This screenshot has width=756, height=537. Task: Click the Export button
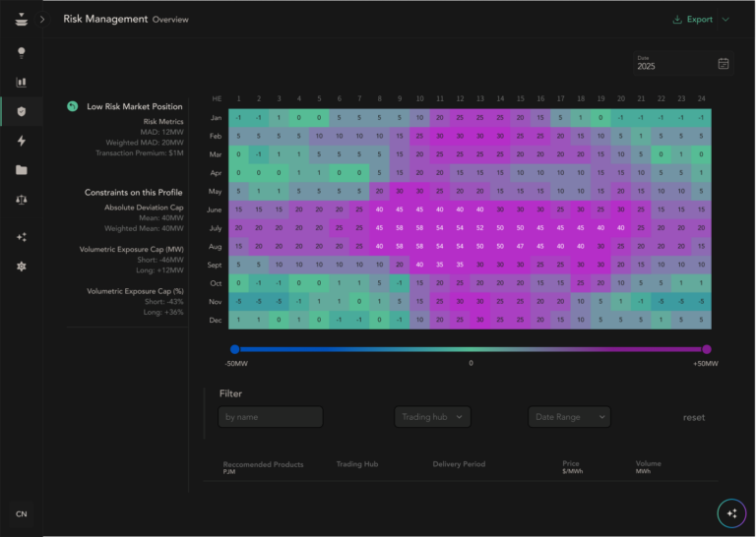[693, 19]
